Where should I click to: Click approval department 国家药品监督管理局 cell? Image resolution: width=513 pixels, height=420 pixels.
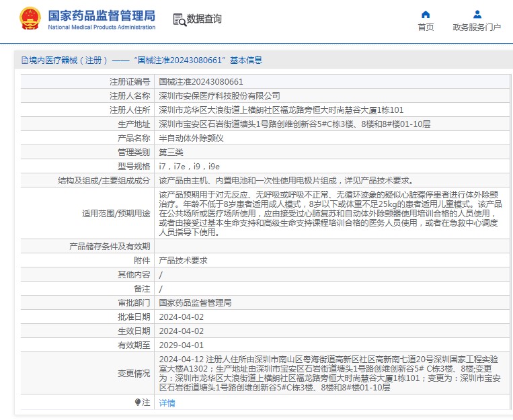(x=195, y=302)
